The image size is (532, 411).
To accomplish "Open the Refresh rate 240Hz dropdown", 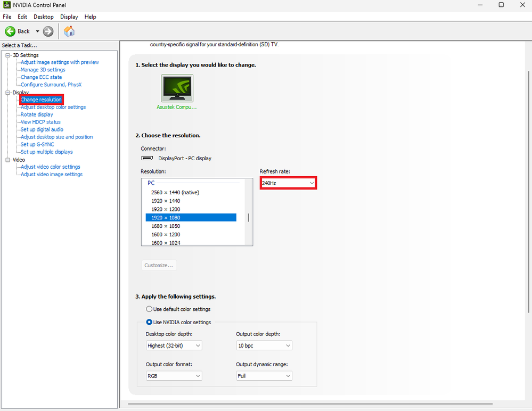I will point(289,183).
